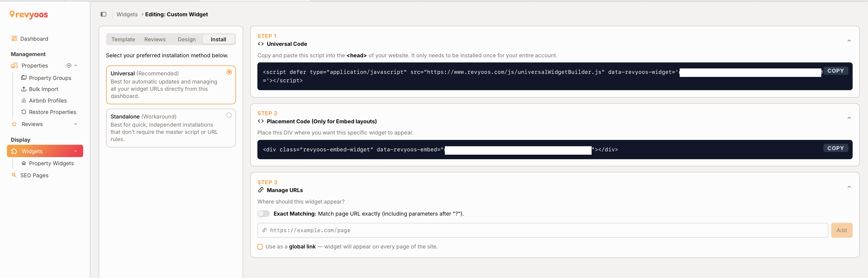868x278 pixels.
Task: Click the Add URL button
Action: (x=841, y=230)
